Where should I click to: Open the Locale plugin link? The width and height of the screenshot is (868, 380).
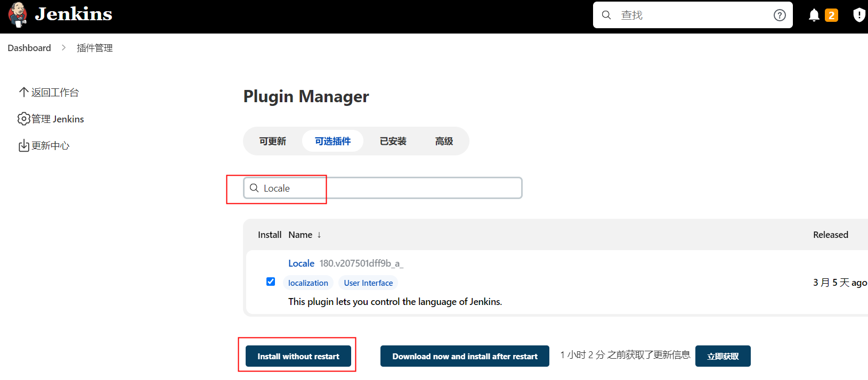click(301, 263)
